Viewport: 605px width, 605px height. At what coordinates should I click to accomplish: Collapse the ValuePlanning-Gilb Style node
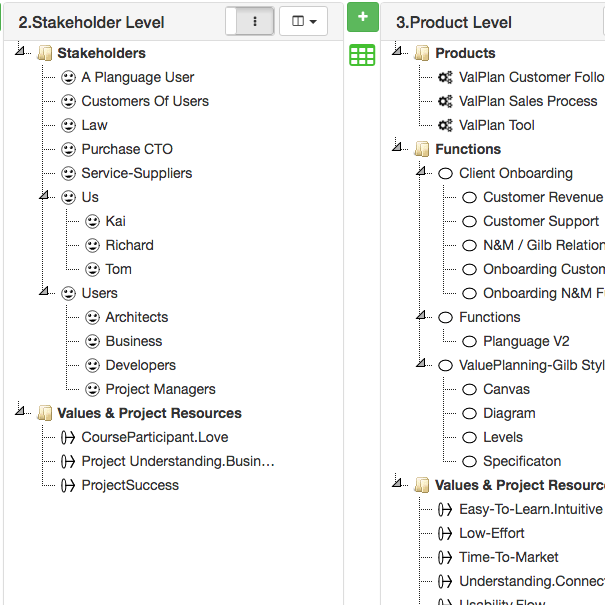[x=421, y=363]
